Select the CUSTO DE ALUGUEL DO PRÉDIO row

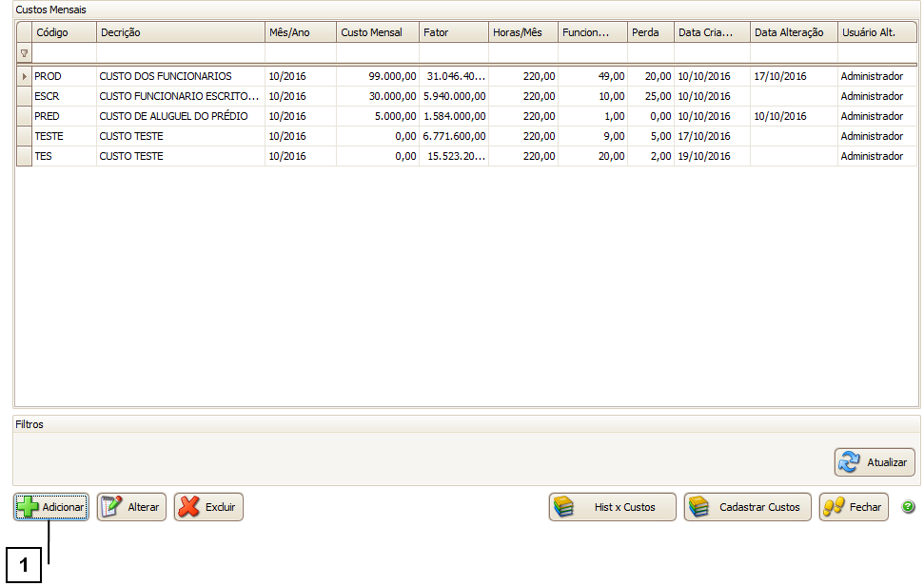(173, 116)
